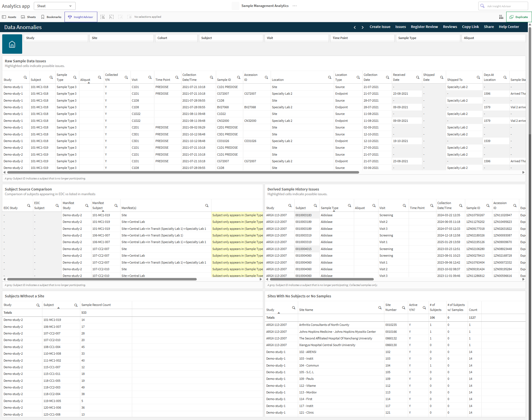The image size is (532, 420).
Task: Click the Duplicate button
Action: pyautogui.click(x=519, y=17)
